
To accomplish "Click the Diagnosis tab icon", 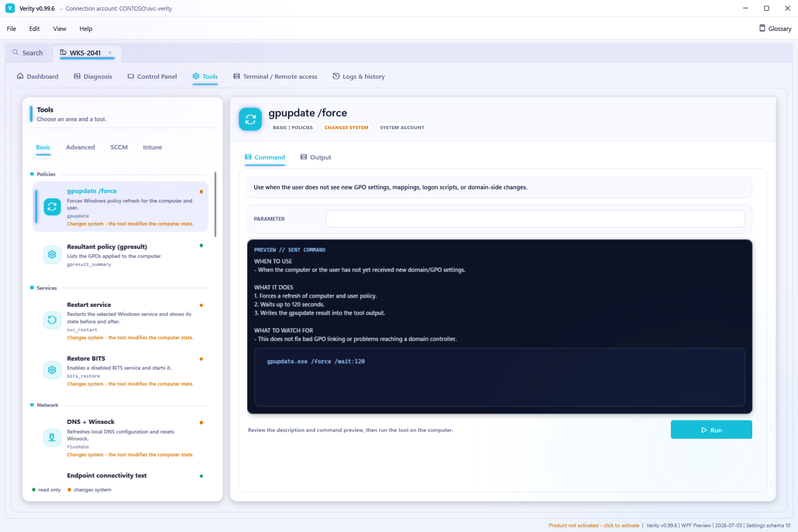I will 77,76.
